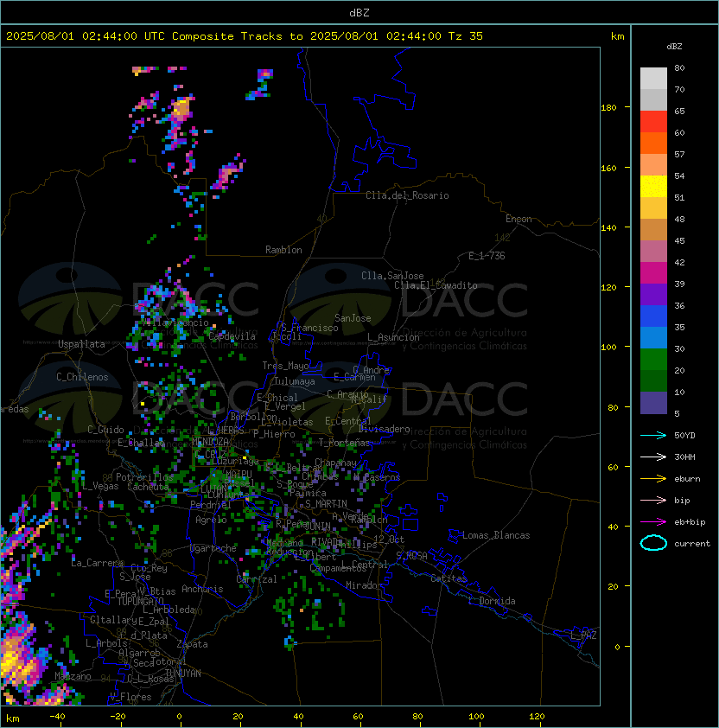Click the 'Potrerillos' map label
This screenshot has width=719, height=728.
tap(144, 476)
